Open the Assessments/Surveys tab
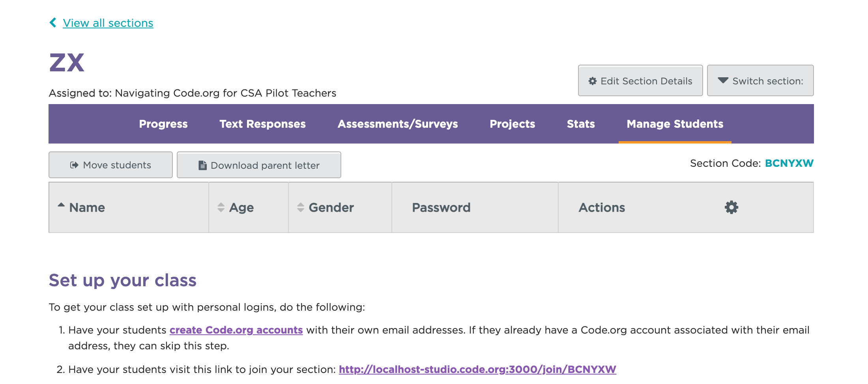The image size is (868, 384). pos(398,124)
